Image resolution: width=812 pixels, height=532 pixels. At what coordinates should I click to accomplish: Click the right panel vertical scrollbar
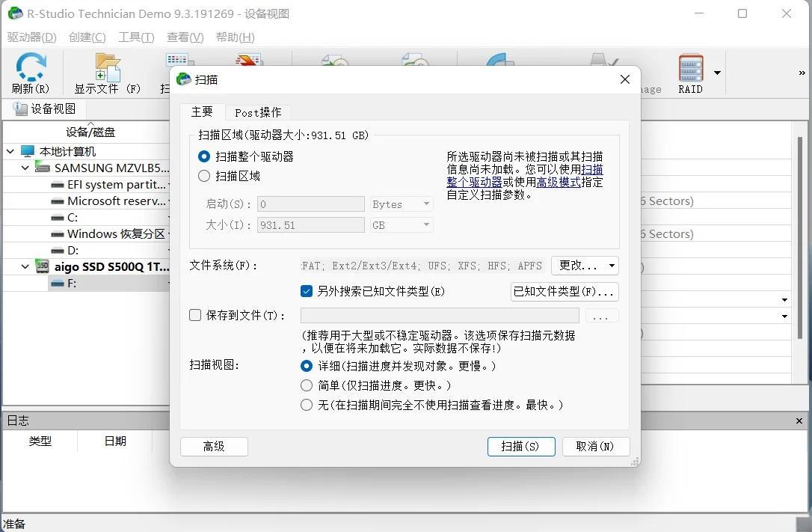click(x=801, y=238)
